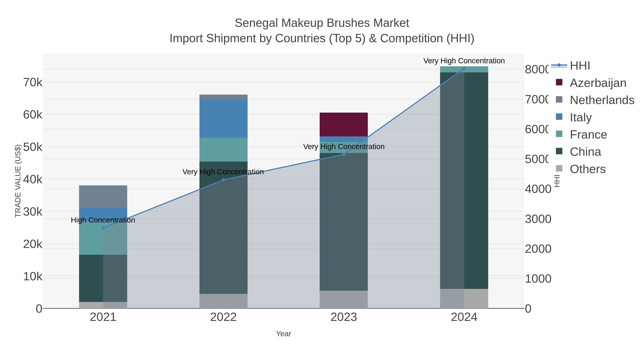Select the 2023 HHI data point
Image resolution: width=644 pixels, height=362 pixels.
click(344, 154)
